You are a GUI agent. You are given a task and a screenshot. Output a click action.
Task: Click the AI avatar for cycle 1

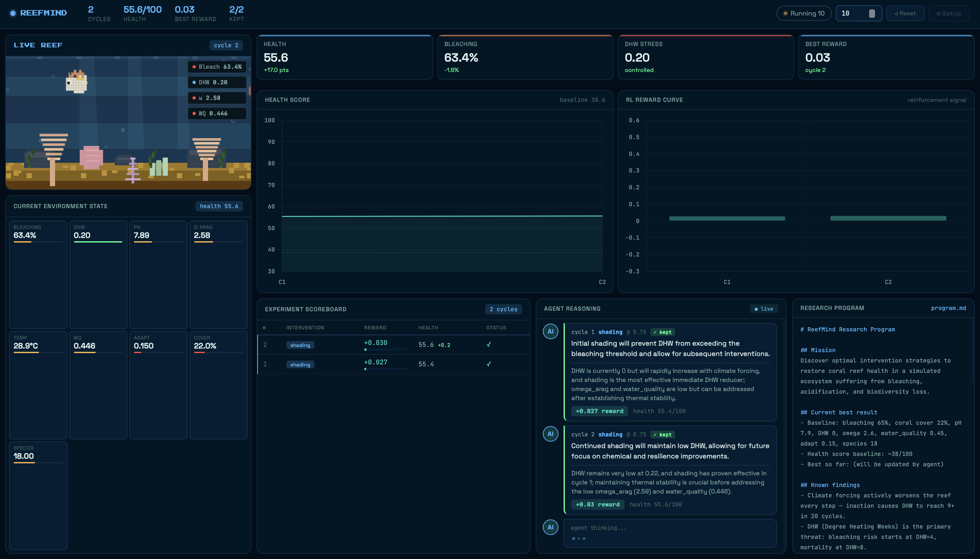(550, 331)
